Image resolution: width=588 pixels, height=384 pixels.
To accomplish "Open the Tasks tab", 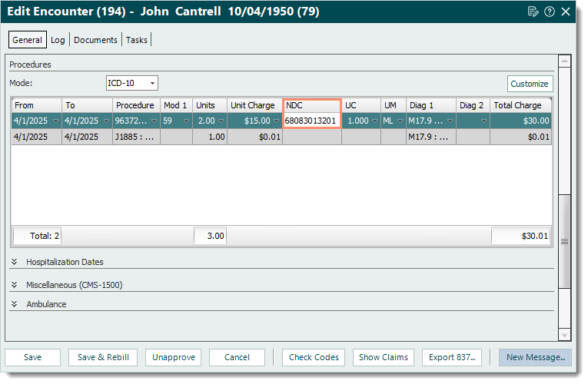I will point(137,40).
